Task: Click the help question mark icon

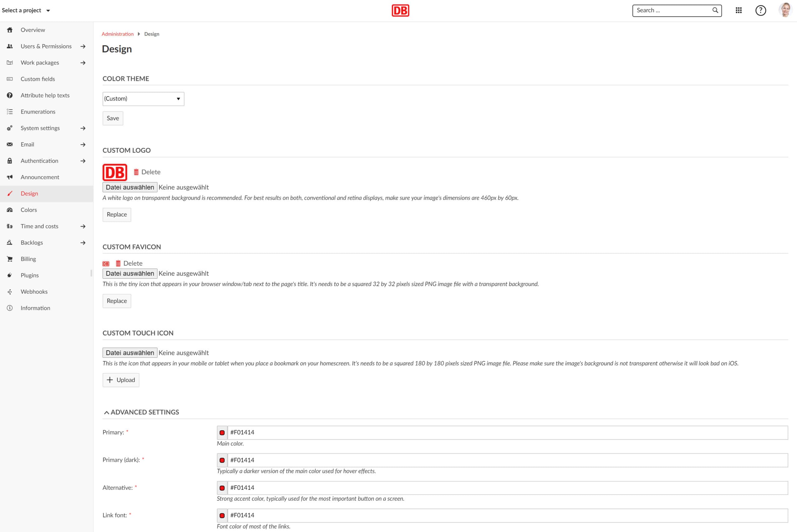Action: pyautogui.click(x=761, y=10)
